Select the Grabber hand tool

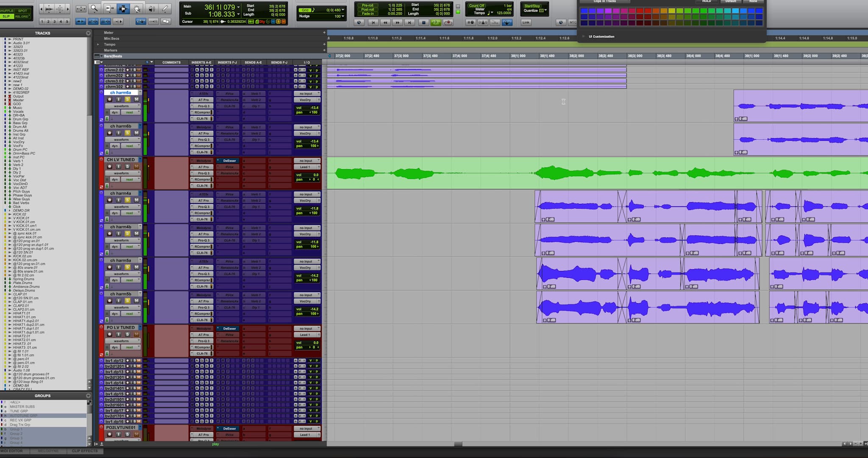click(x=137, y=8)
